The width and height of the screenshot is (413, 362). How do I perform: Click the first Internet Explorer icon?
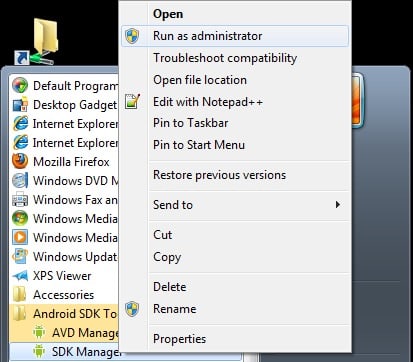coord(20,124)
